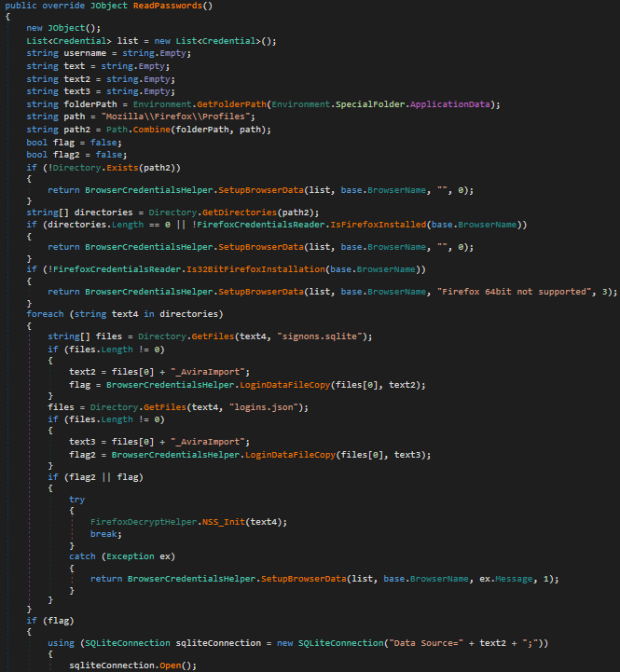Click the 'catch' keyword
Screen dimensions: 620x672
tap(82, 556)
